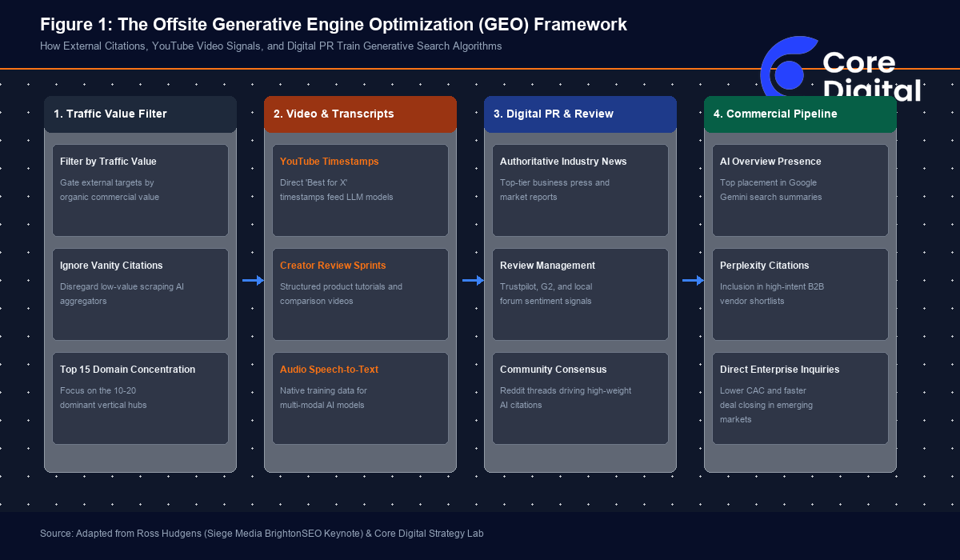Open the 'Direct Enterprise Inquiries' card
This screenshot has width=960, height=560.
[800, 398]
